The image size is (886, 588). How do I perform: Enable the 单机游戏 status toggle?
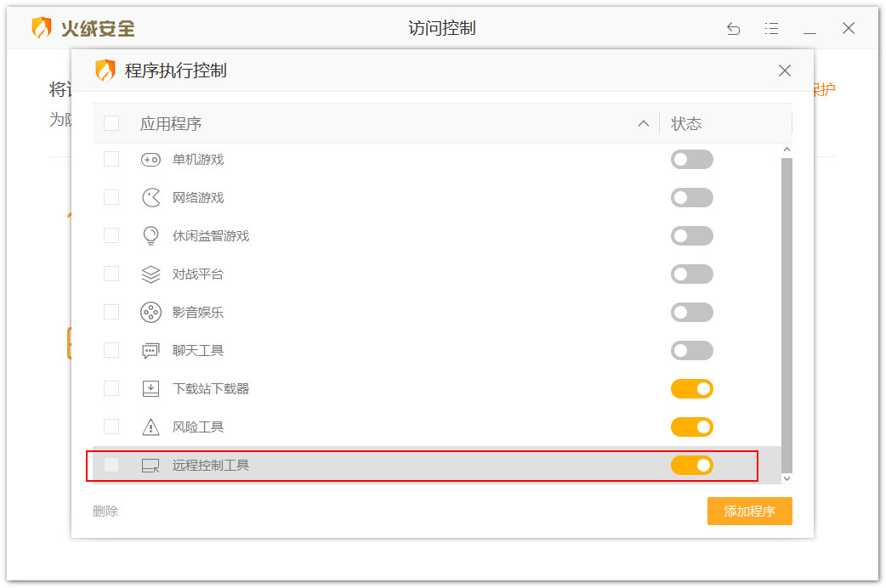coord(691,160)
